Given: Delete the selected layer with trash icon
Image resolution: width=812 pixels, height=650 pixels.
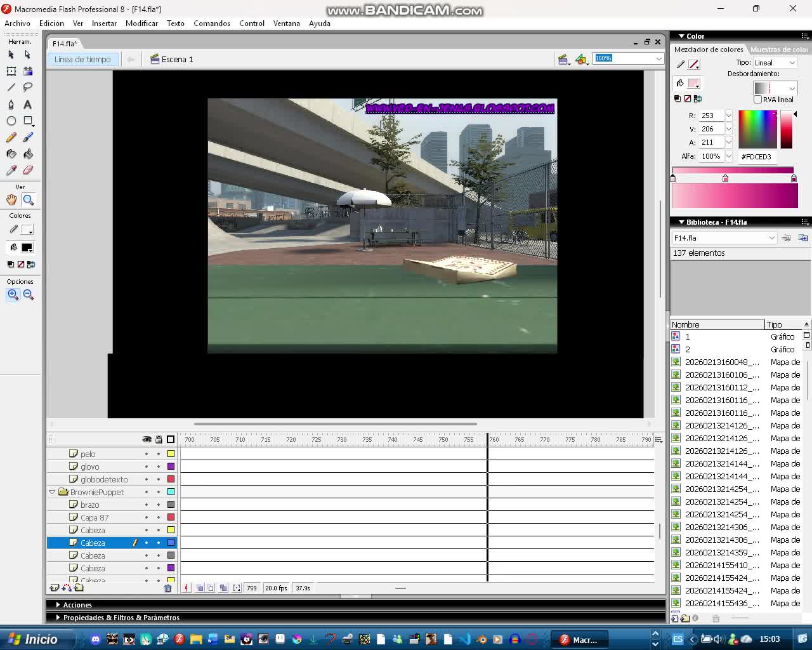Looking at the screenshot, I should pyautogui.click(x=167, y=588).
